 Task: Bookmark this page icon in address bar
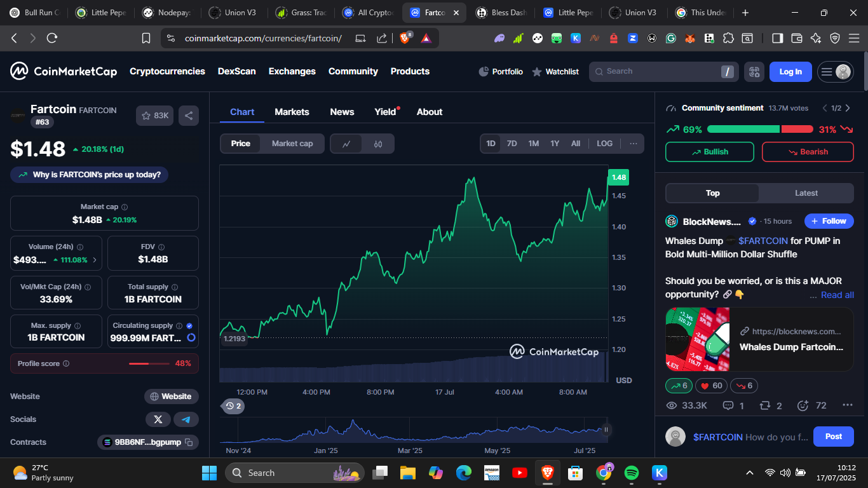click(x=146, y=38)
